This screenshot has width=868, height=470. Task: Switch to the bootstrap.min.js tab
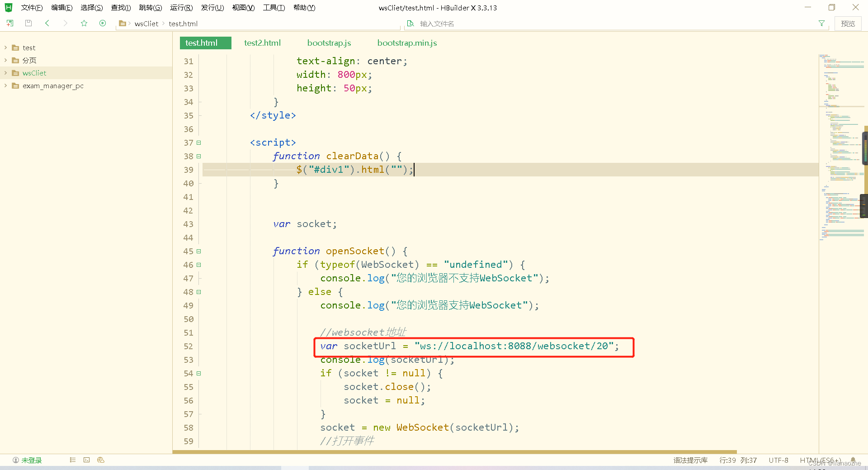click(x=407, y=43)
